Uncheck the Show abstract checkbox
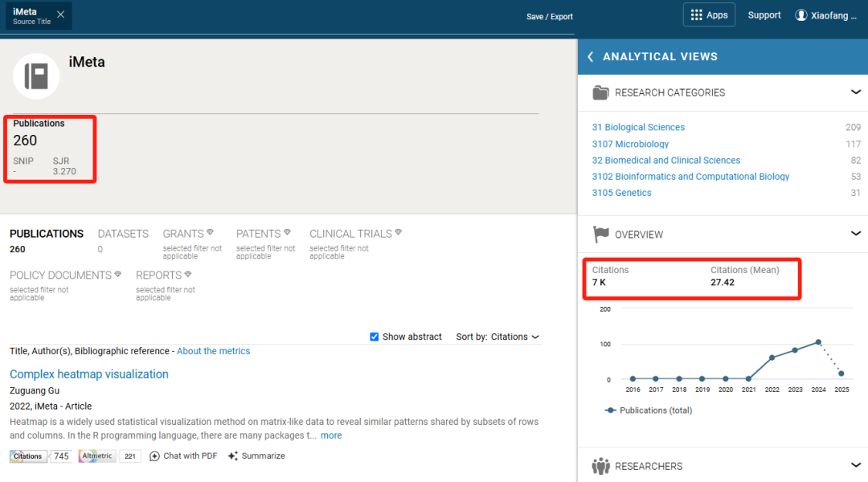This screenshot has width=868, height=482. (x=375, y=337)
